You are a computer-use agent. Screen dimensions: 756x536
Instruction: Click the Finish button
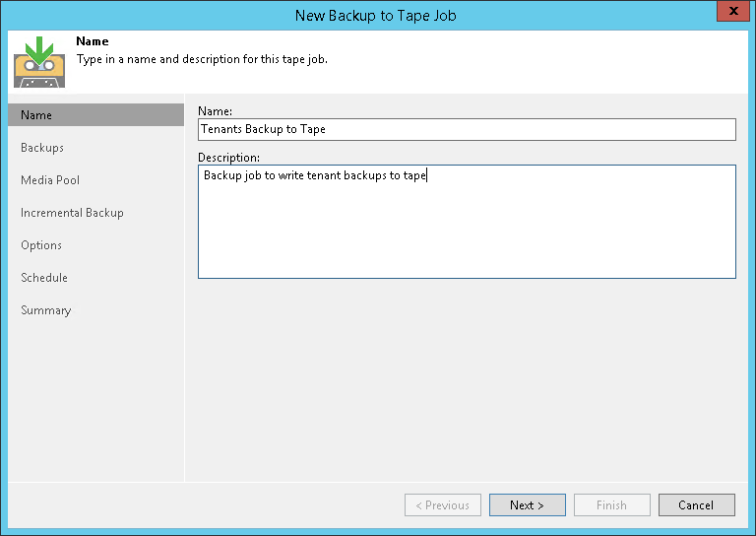click(611, 505)
